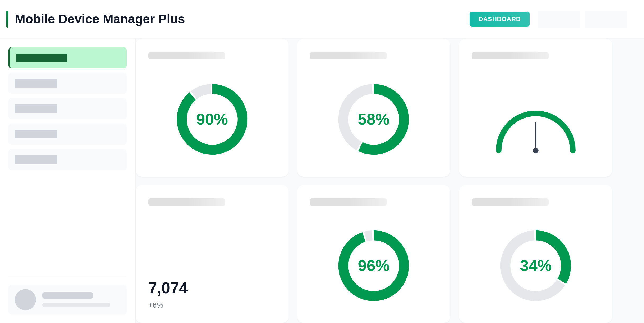Select the last sidebar navigation item
The image size is (644, 323).
(68, 160)
